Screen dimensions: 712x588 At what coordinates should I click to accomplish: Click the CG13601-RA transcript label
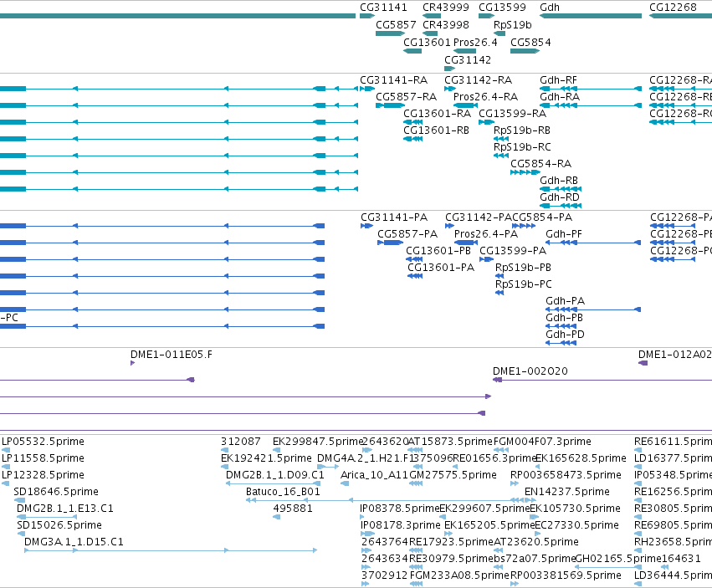point(438,114)
